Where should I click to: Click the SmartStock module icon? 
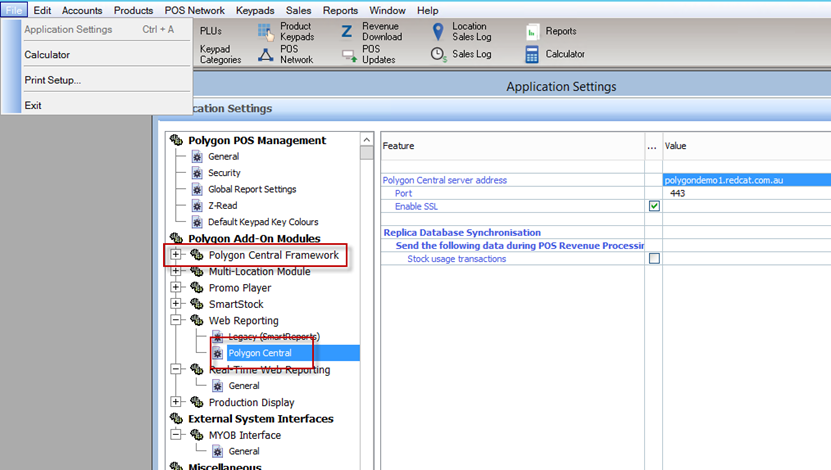(197, 304)
